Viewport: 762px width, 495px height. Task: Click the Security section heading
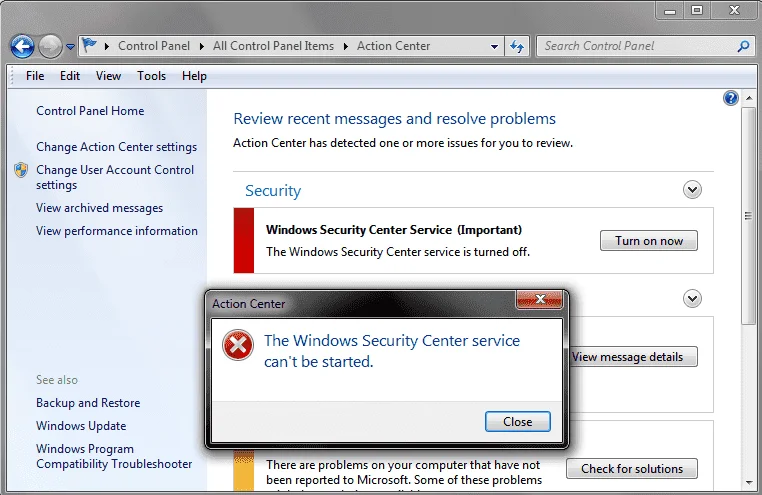click(273, 190)
